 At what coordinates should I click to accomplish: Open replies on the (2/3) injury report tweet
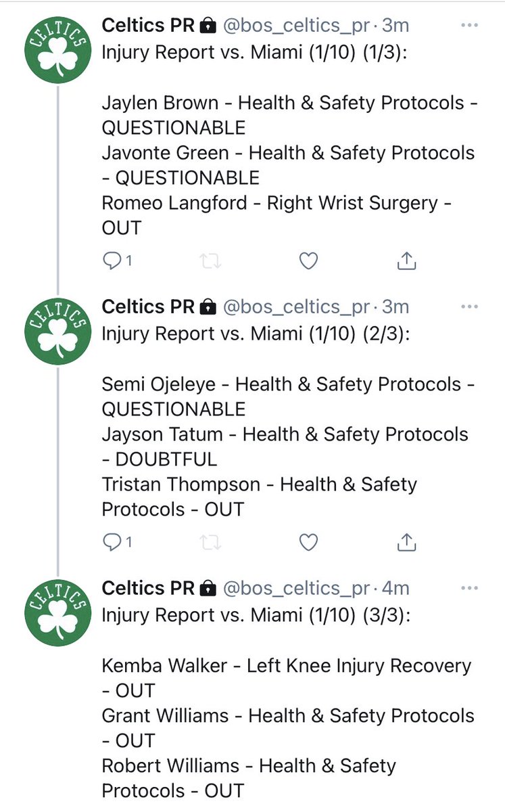click(116, 541)
